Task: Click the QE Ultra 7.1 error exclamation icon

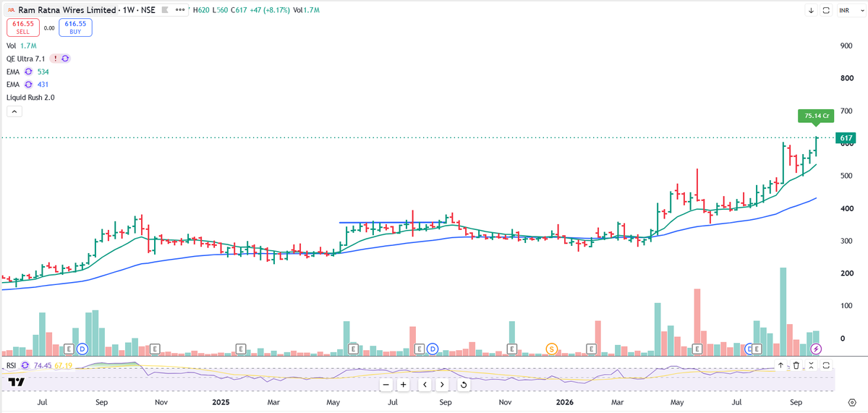Action: click(54, 59)
